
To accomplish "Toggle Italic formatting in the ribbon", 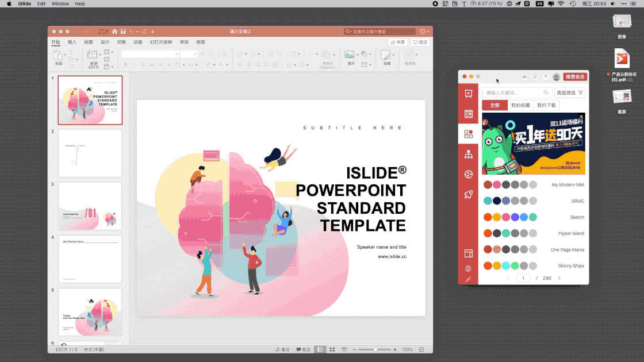I will [x=134, y=65].
